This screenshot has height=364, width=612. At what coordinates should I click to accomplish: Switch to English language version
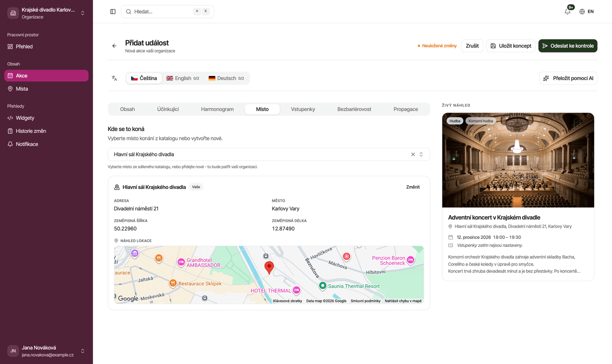coord(183,78)
